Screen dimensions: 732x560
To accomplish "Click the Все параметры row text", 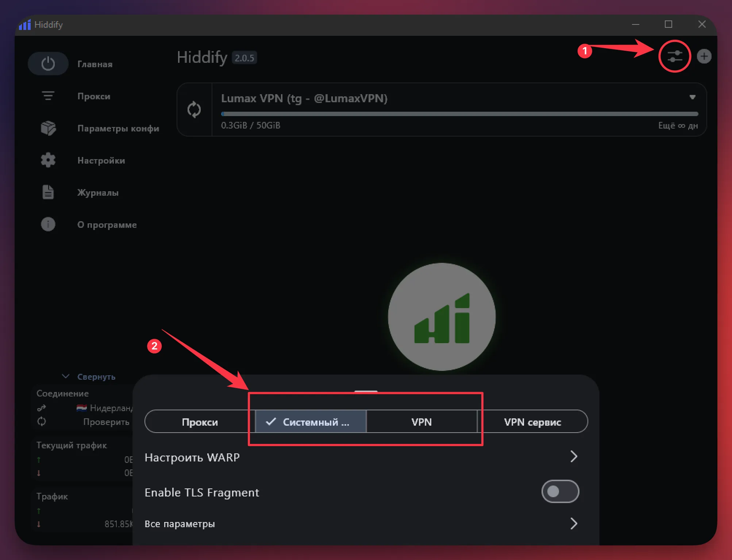I will tap(180, 524).
